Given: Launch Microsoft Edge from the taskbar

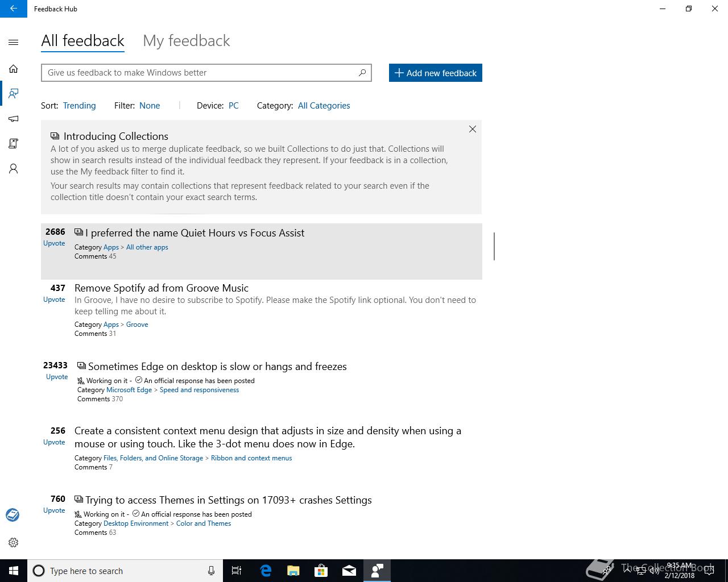Looking at the screenshot, I should click(x=266, y=571).
